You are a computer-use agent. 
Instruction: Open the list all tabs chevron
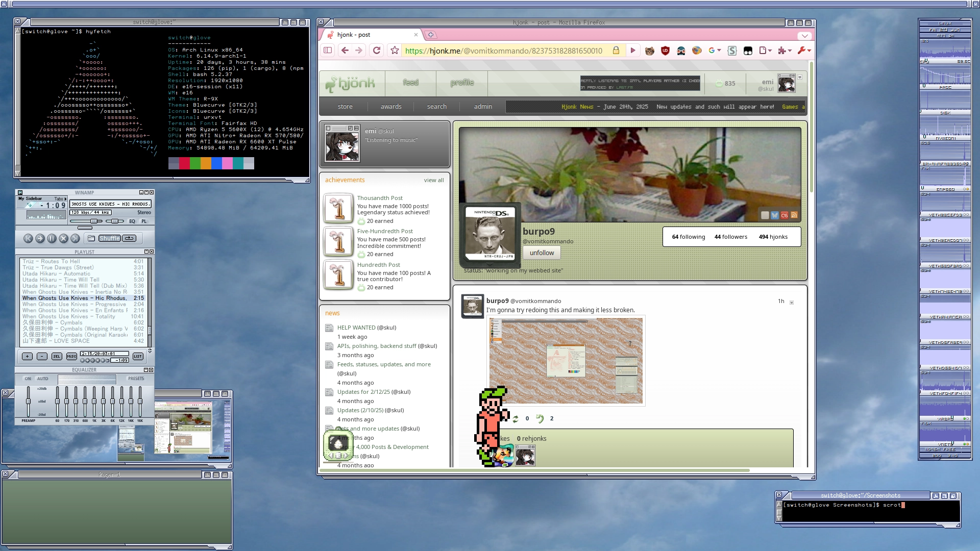pyautogui.click(x=804, y=36)
